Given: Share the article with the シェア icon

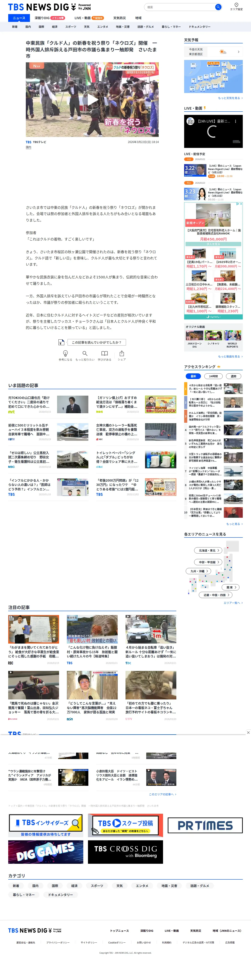Looking at the screenshot, I should 122,354.
